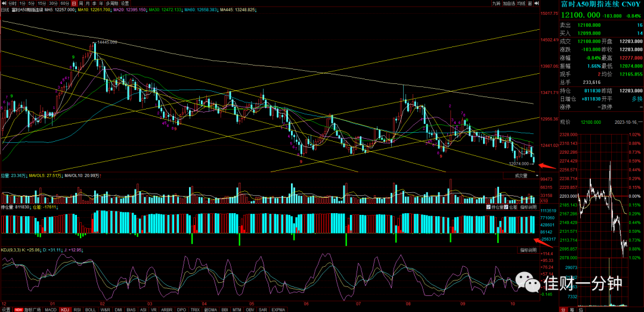
Task: Open 设置 in the bottom indicator bar
Action: click(x=5, y=309)
